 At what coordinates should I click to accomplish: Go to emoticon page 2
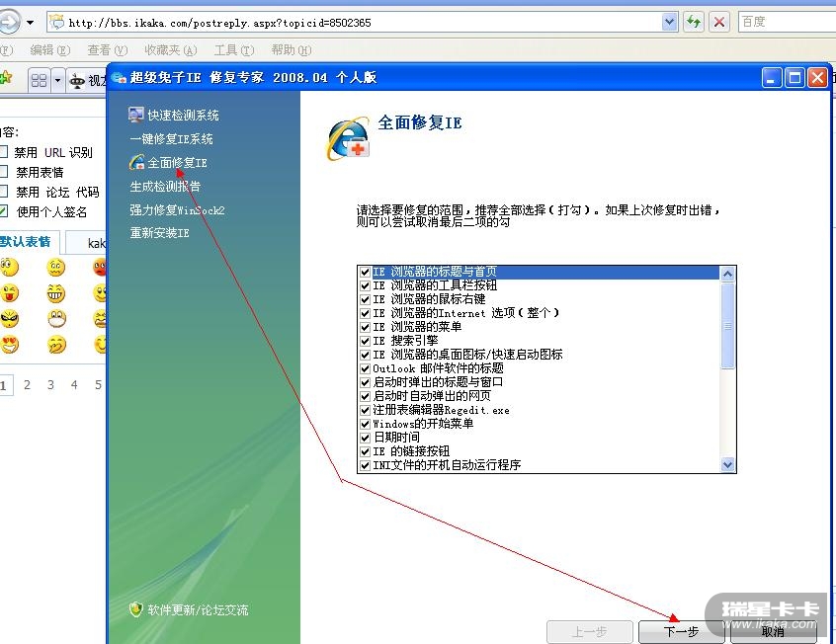(28, 384)
